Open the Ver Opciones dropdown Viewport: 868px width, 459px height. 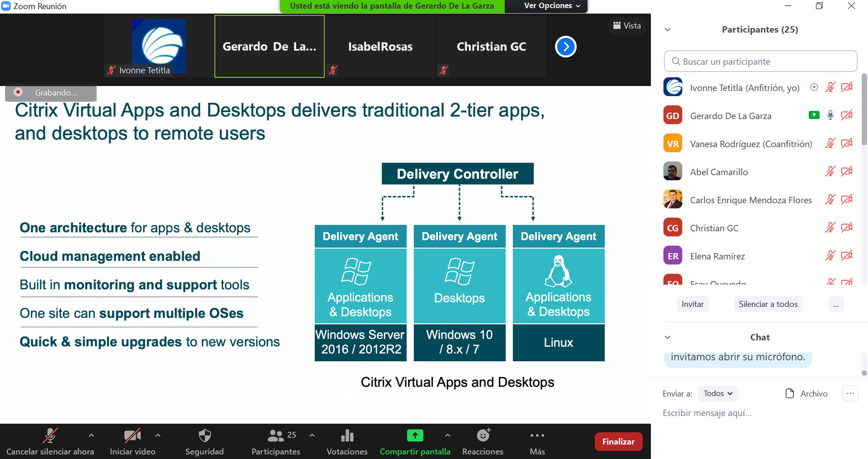click(x=551, y=6)
